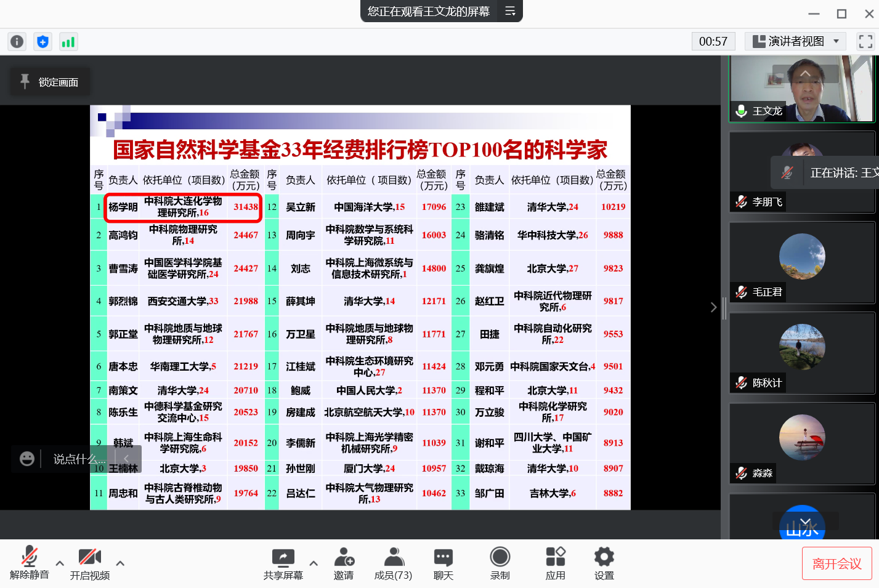Check the green network signal icon
879x588 pixels.
[68, 41]
